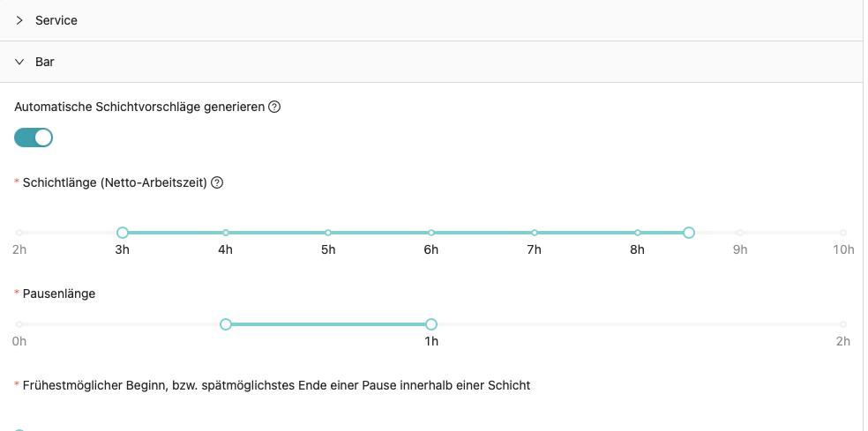
Task: Disable automatic shift suggestions toggle
Action: (x=34, y=137)
